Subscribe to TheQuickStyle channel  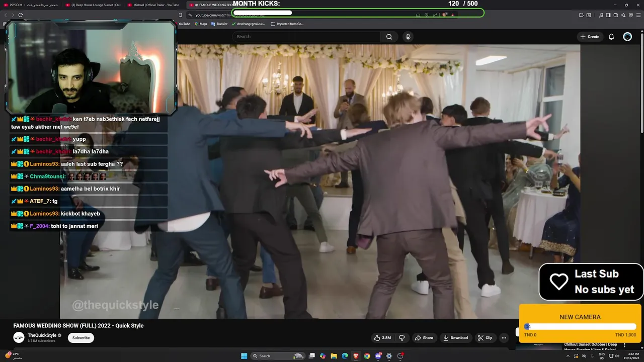80,338
